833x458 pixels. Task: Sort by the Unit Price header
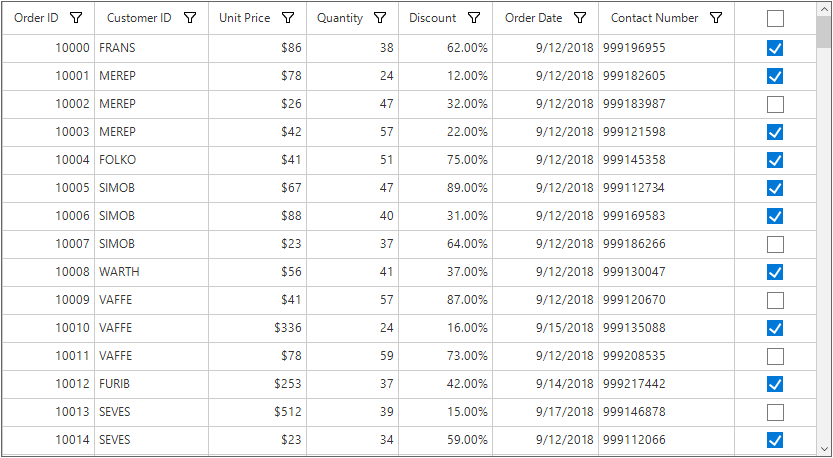244,18
